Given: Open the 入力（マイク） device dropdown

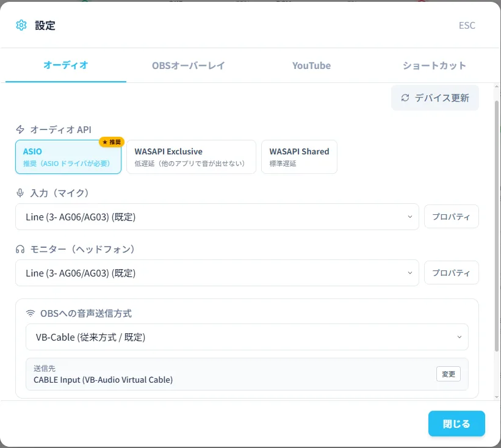Looking at the screenshot, I should click(217, 217).
